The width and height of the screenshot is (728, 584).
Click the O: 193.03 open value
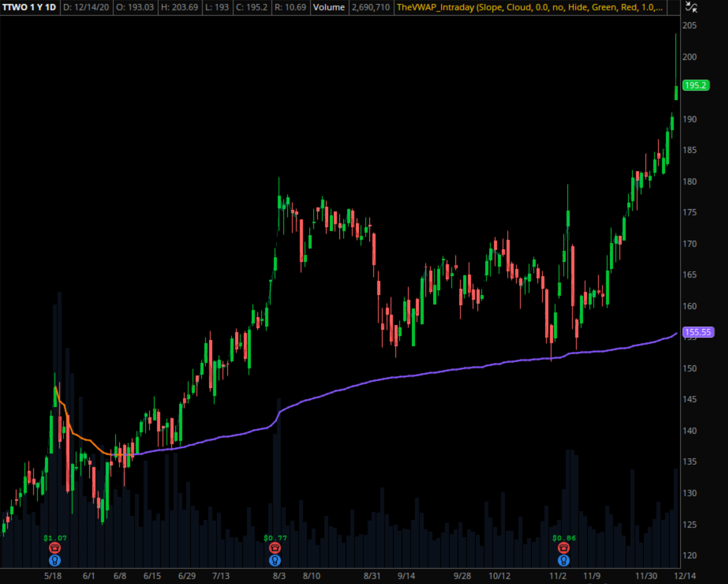click(135, 7)
